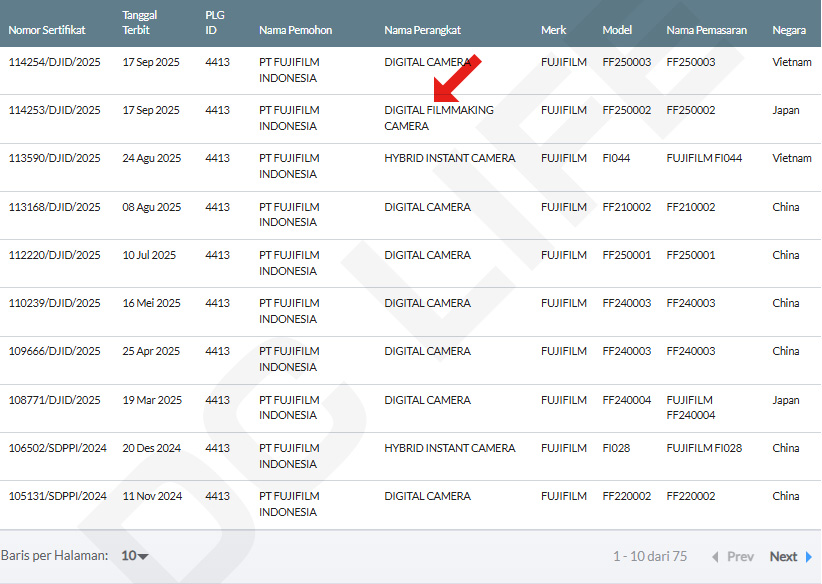The width and height of the screenshot is (822, 584).
Task: Click certificate number 113590/DJID/2025
Action: 55,158
